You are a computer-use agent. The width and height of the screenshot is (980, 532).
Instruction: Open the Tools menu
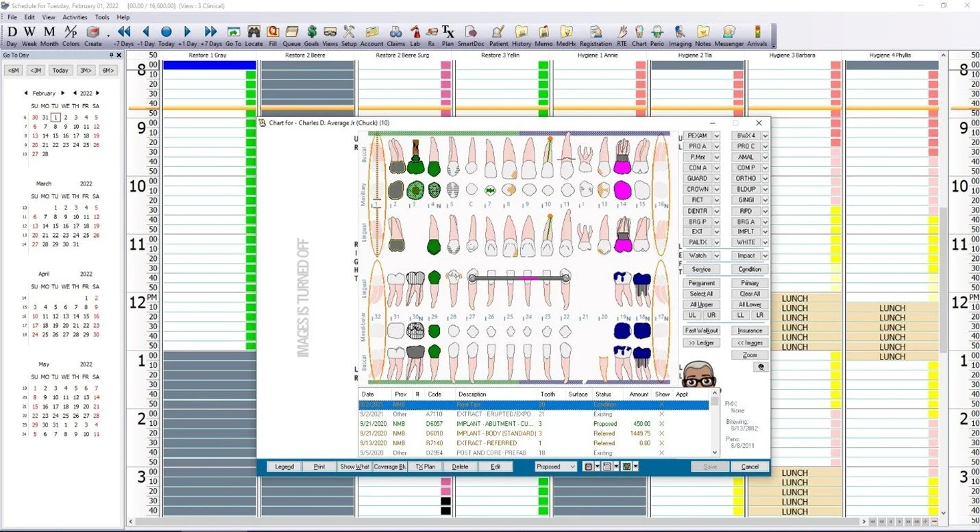coord(102,17)
